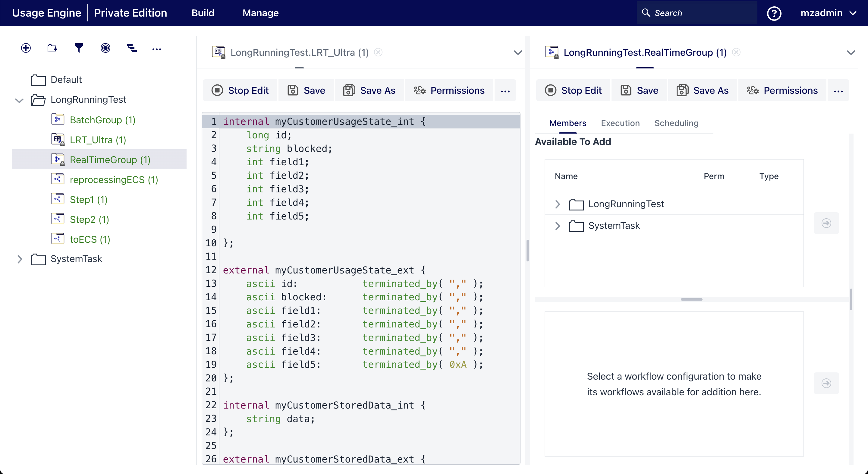Open more options ellipsis in RealTimeGroup toolbar
Viewport: 868px width, 474px height.
tap(839, 90)
